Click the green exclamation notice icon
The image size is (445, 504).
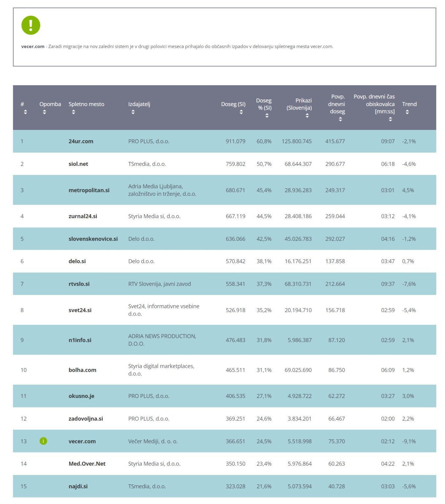(x=31, y=25)
